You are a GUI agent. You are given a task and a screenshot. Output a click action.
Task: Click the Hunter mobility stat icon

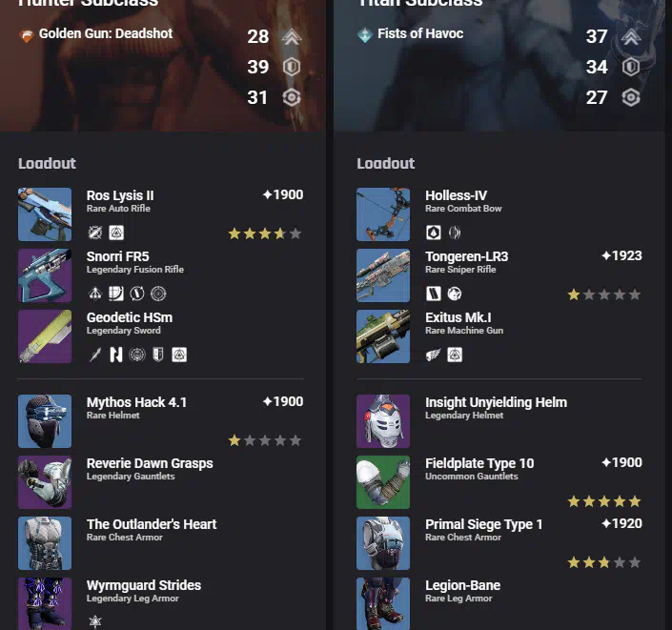[x=292, y=37]
